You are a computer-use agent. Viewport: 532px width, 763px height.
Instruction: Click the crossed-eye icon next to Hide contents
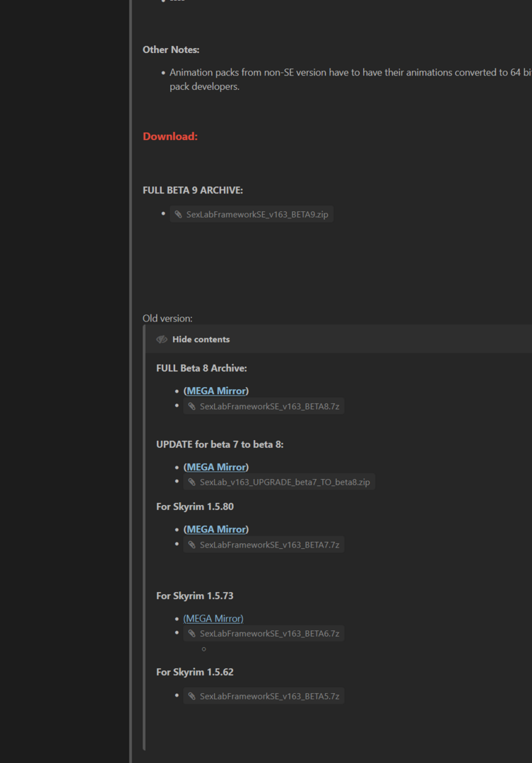point(162,339)
